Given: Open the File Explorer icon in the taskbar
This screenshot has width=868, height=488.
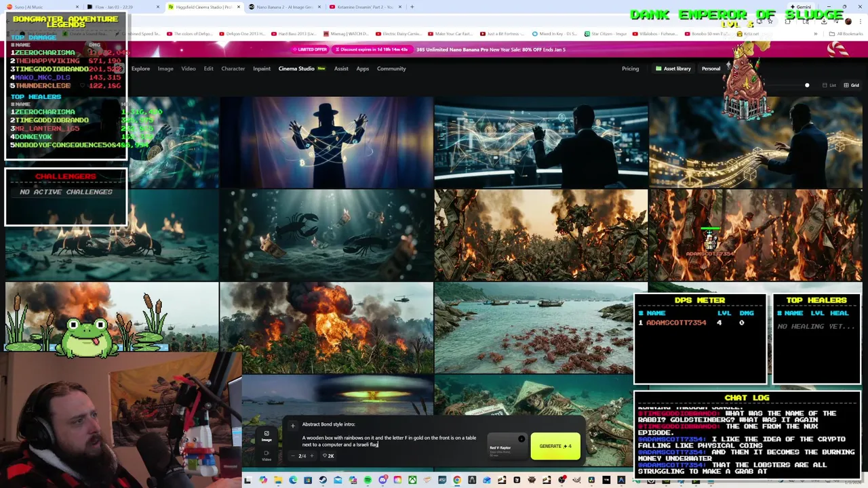Looking at the screenshot, I should coord(278,481).
